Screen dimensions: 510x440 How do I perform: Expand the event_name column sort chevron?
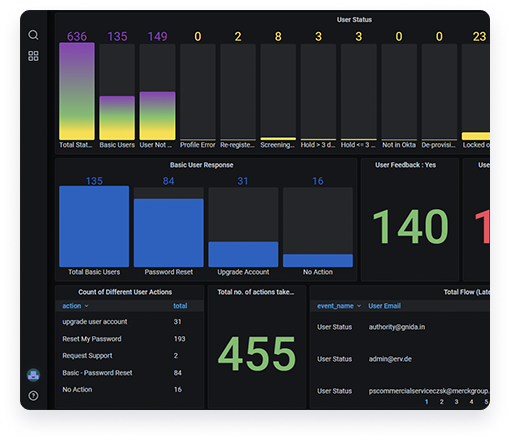tap(359, 306)
